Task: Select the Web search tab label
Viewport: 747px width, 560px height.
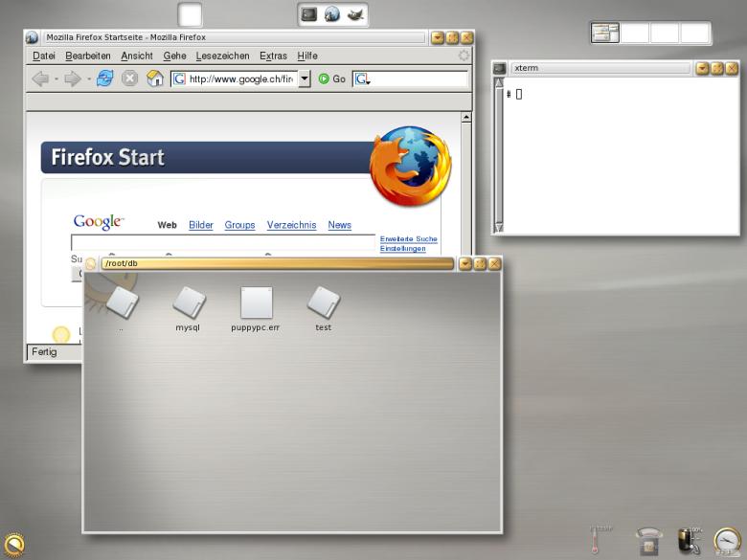Action: coord(168,225)
